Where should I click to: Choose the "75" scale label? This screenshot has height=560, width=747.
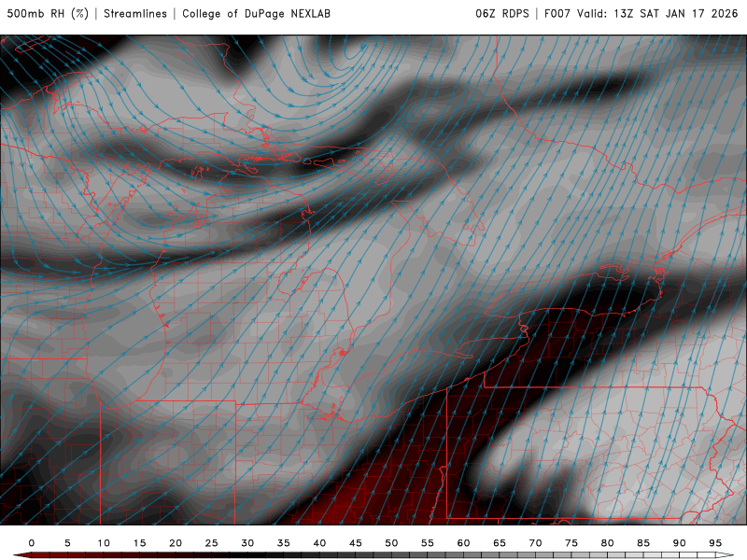coord(571,543)
